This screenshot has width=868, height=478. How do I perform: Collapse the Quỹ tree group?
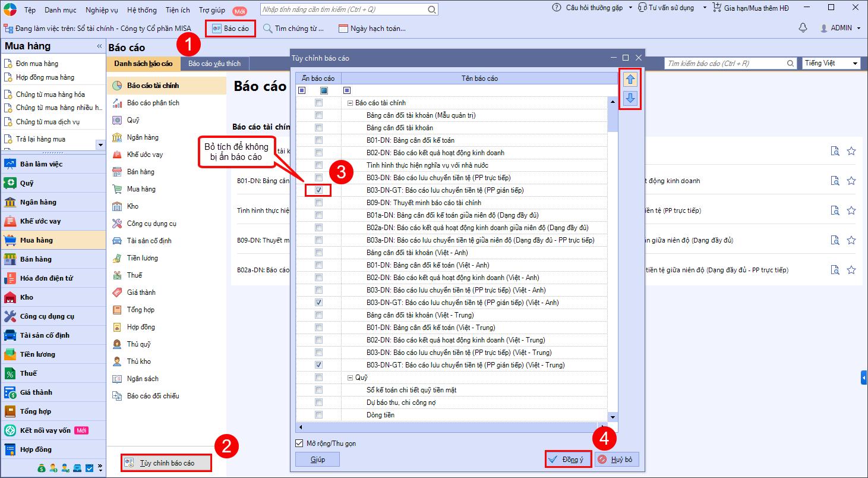click(350, 378)
